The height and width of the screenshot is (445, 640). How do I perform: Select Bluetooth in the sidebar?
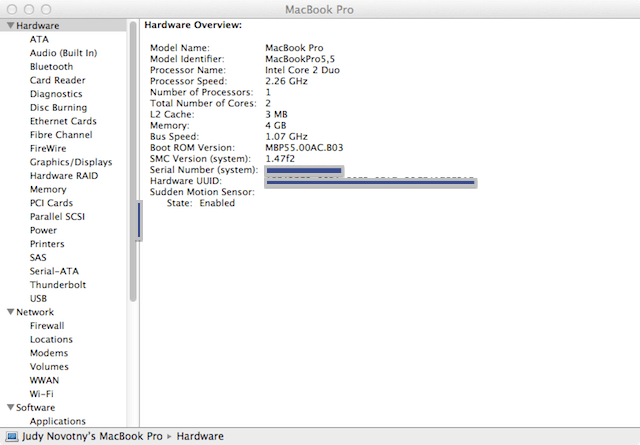pos(51,67)
